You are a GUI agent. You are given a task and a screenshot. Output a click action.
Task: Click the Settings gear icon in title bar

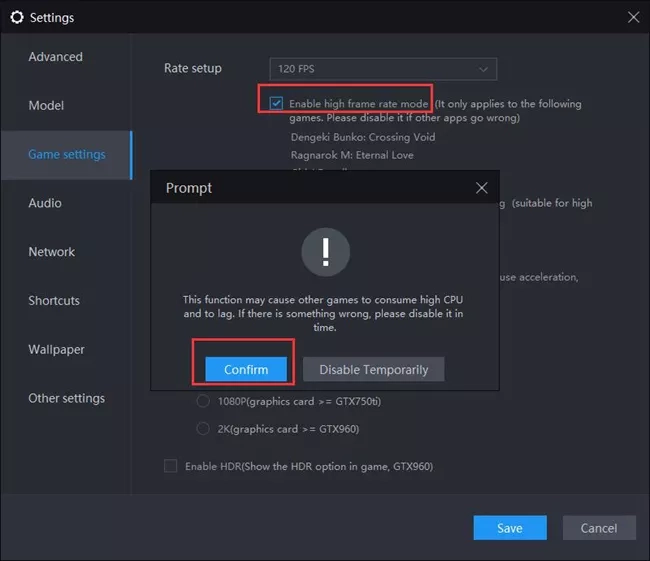(17, 17)
